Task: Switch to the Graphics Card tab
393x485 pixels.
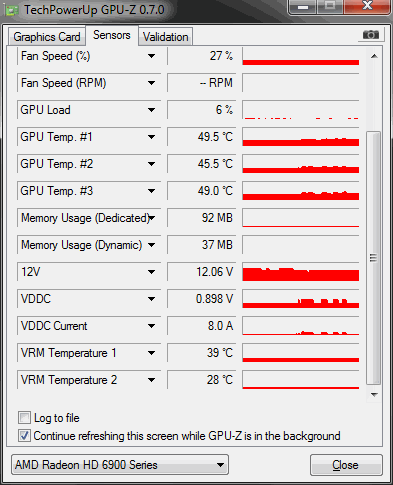Action: pos(47,37)
